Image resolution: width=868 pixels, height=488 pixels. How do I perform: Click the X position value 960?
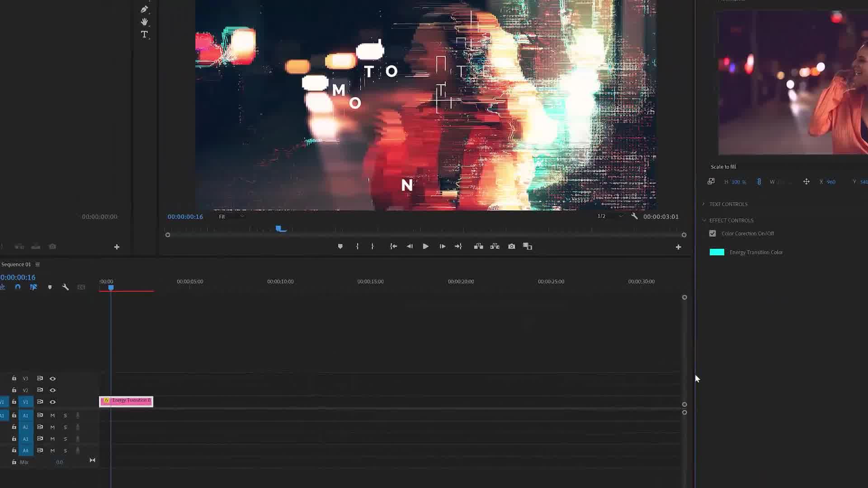tap(831, 182)
